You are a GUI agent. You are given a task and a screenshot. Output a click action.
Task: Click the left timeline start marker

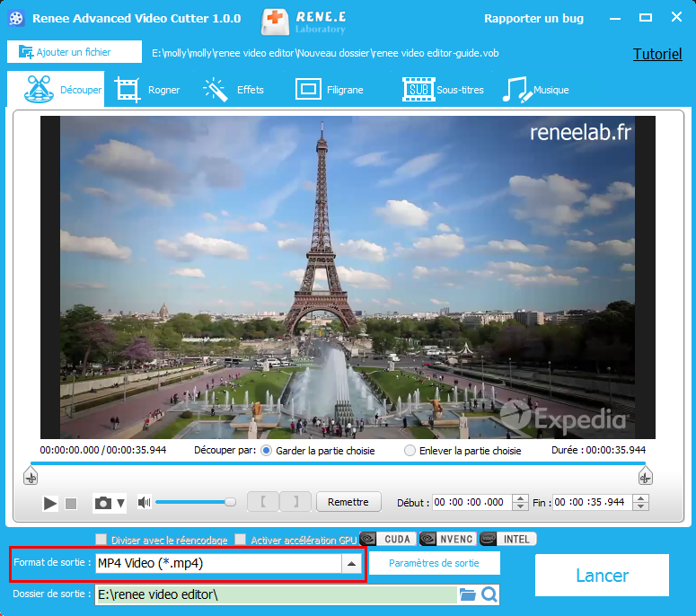31,477
